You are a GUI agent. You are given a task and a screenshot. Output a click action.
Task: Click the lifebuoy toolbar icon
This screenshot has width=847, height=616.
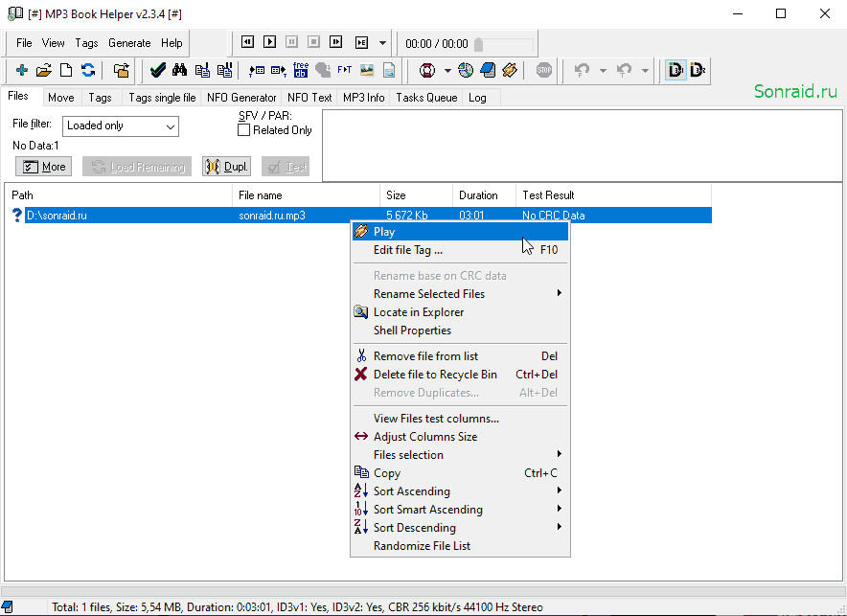[x=427, y=70]
